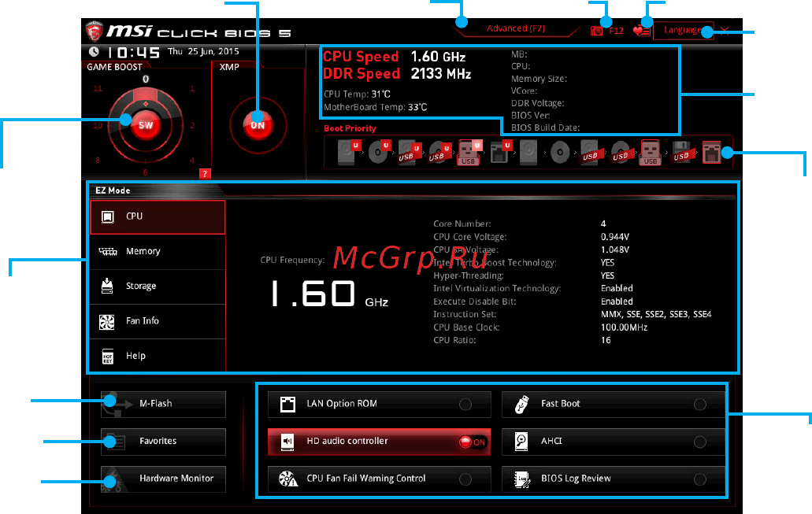
Task: Click the 'Memory Size:' info line
Action: point(539,79)
